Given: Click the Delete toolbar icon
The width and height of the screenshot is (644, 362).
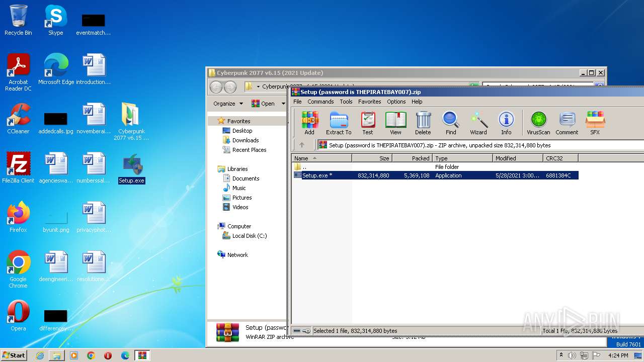Looking at the screenshot, I should tap(423, 123).
